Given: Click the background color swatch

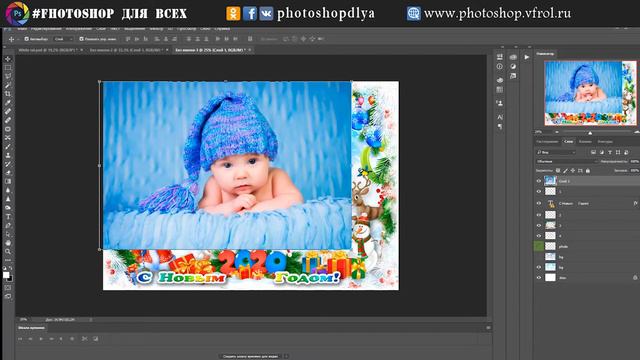Looking at the screenshot, I should click(x=9, y=278).
